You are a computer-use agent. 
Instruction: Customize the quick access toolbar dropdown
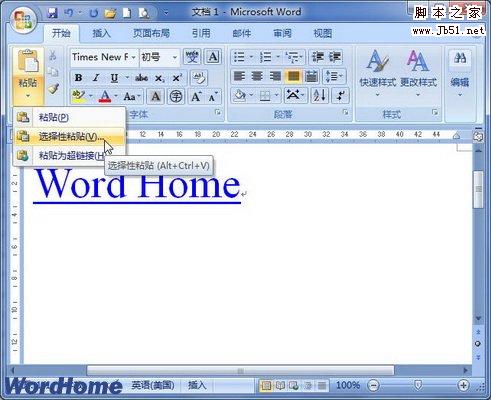coord(166,13)
